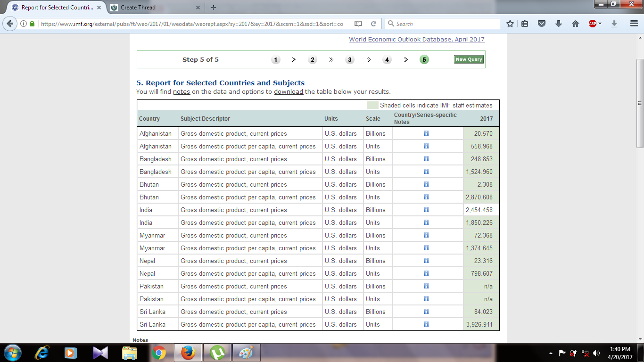Expand the Adblock Plus dropdown arrow

click(x=600, y=24)
